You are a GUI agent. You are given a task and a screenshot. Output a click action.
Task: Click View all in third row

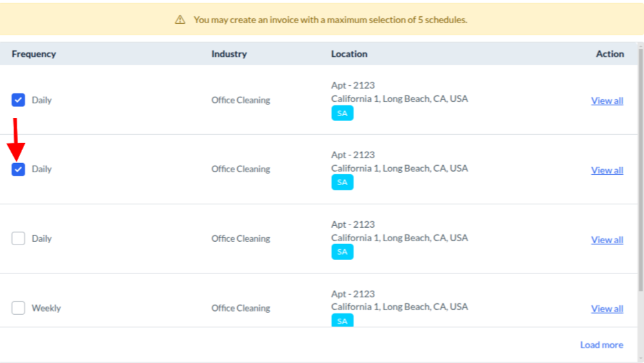pyautogui.click(x=607, y=240)
